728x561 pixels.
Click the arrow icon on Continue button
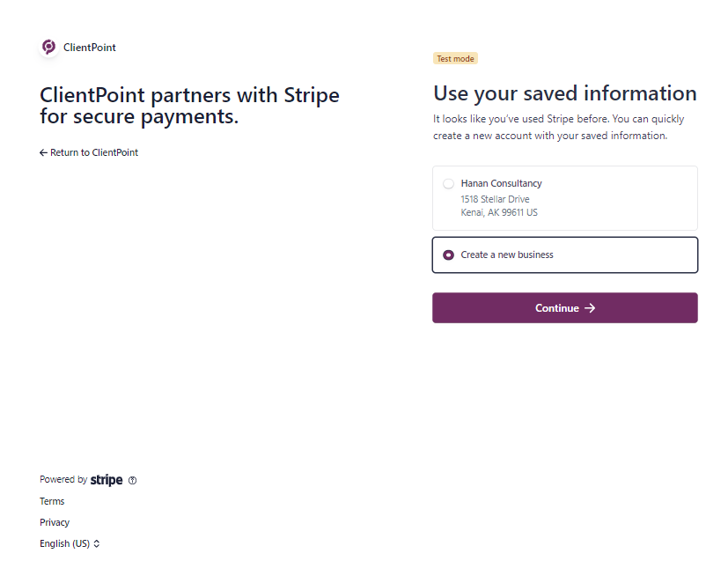coord(590,308)
